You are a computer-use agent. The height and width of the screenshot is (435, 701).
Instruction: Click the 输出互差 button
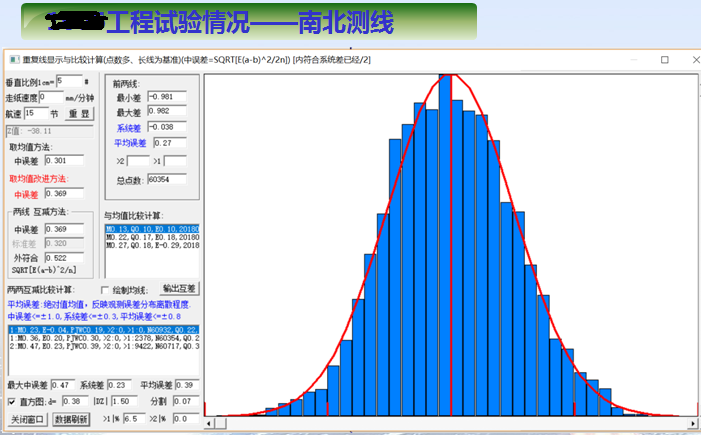point(179,289)
